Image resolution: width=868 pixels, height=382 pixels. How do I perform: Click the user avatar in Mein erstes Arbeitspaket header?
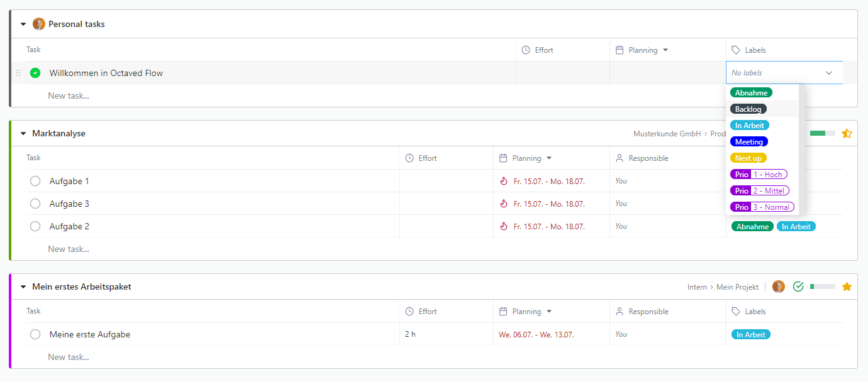779,286
